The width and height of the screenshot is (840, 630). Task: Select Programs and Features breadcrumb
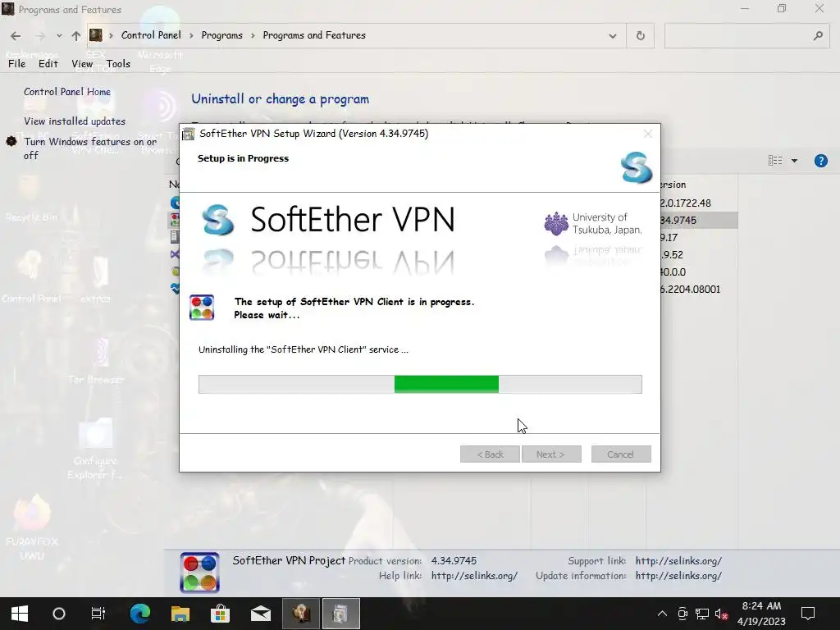point(314,35)
